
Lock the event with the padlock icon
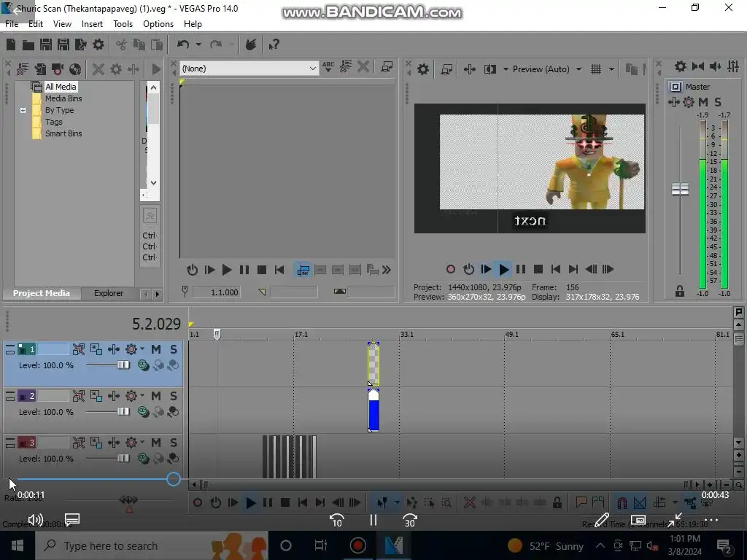coord(557,502)
